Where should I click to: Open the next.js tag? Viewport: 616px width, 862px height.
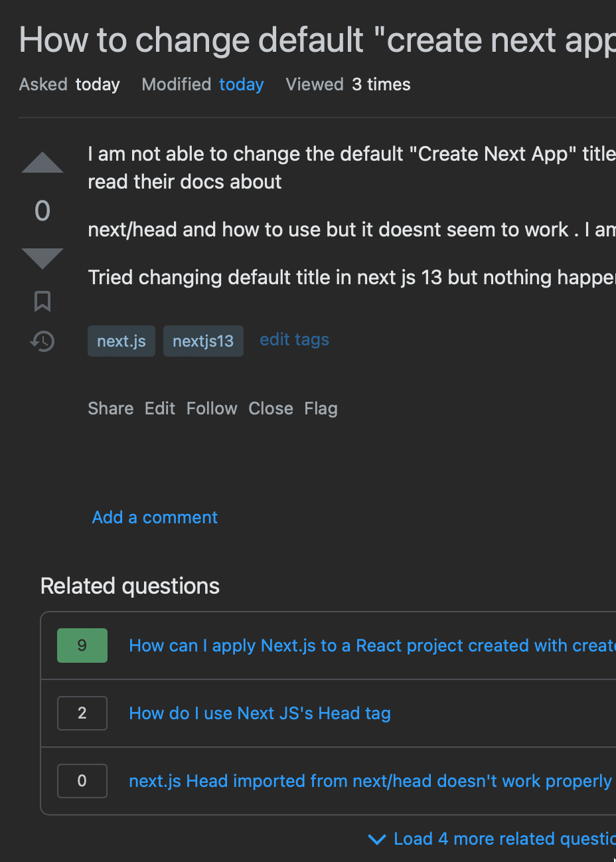pos(121,341)
